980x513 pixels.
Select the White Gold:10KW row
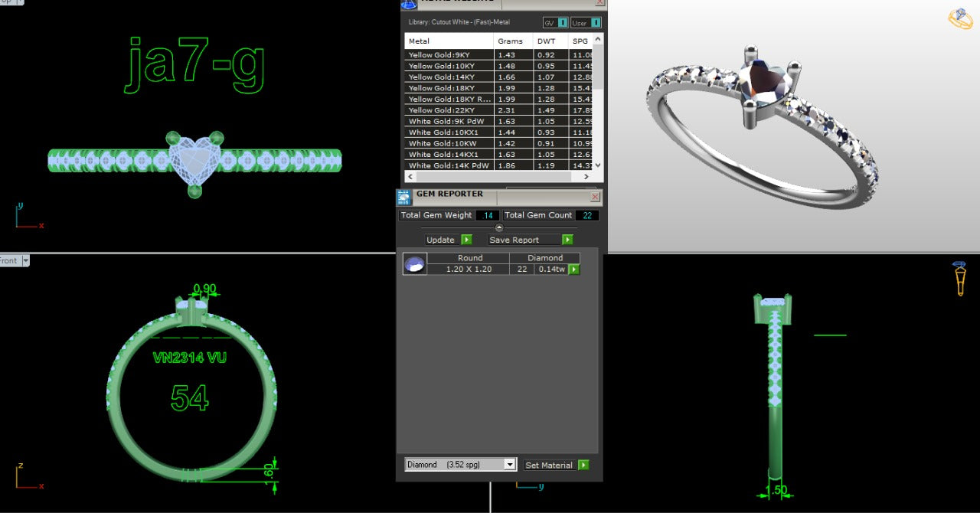499,143
